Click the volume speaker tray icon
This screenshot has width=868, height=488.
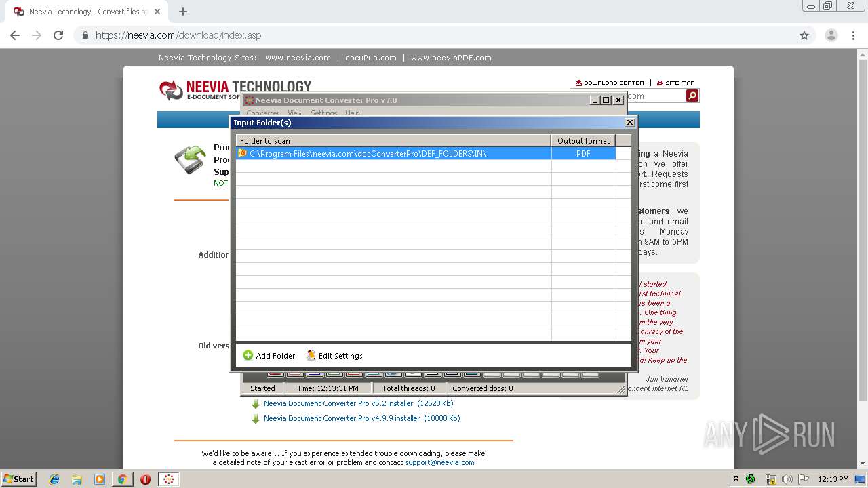(x=787, y=479)
